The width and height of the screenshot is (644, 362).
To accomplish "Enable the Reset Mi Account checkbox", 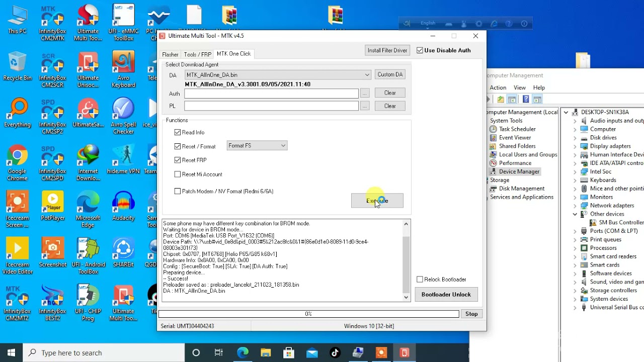I will (x=178, y=174).
